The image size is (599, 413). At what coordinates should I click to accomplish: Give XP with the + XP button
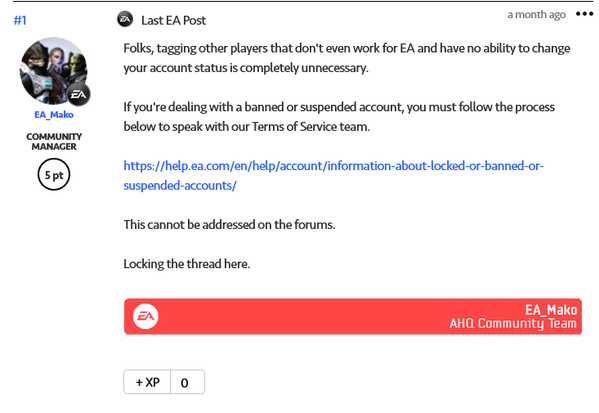click(147, 382)
